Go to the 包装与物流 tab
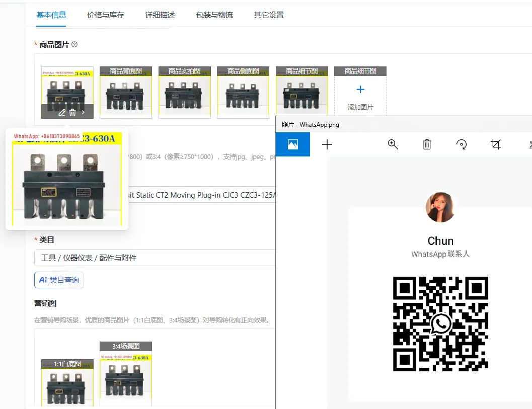This screenshot has width=532, height=409. point(214,15)
